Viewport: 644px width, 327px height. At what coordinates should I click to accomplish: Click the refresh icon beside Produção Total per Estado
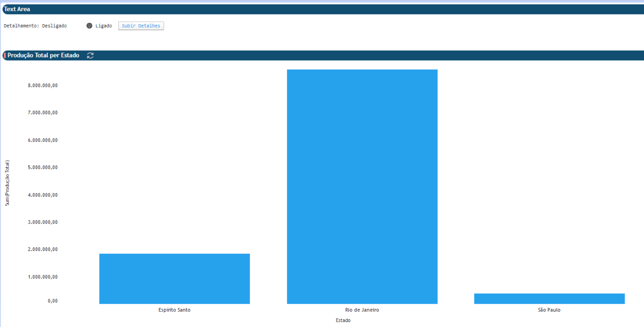(90, 55)
